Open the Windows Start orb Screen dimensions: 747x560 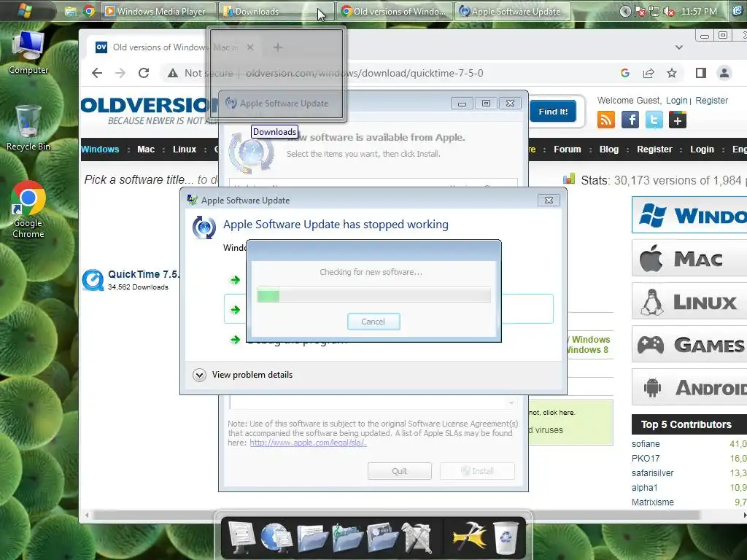tap(25, 10)
